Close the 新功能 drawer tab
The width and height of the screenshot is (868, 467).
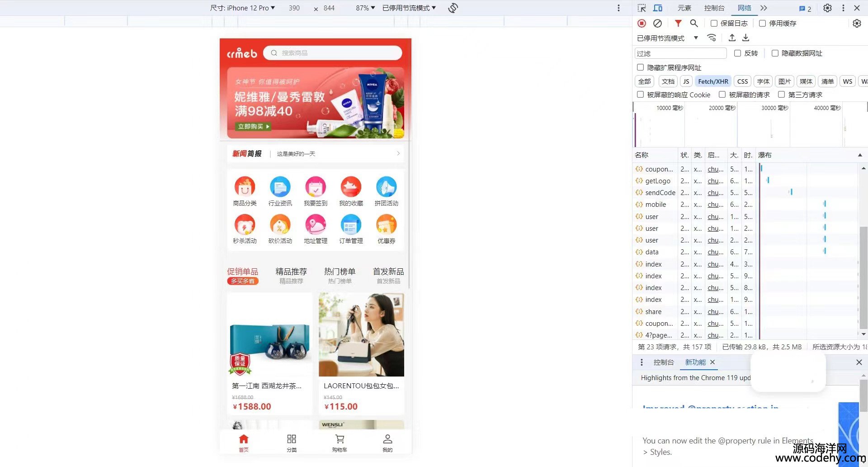tap(712, 362)
